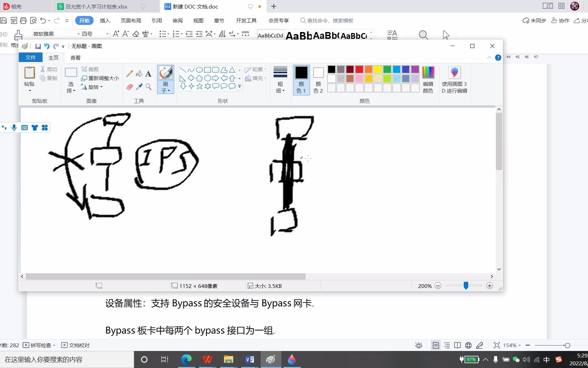The image size is (588, 368).
Task: Click keyboard icon on floating input toolbar
Action: tap(24, 127)
